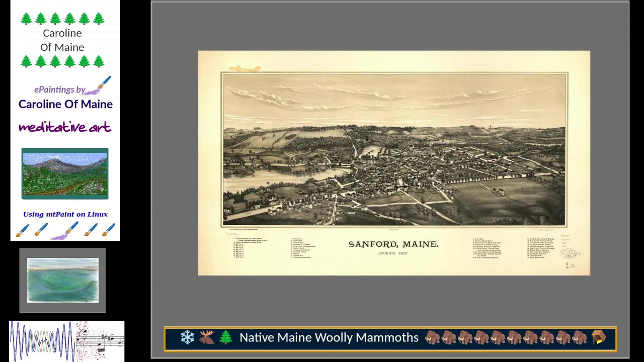The height and width of the screenshot is (362, 644).
Task: Click the snowflake icon in the banner
Action: click(187, 337)
